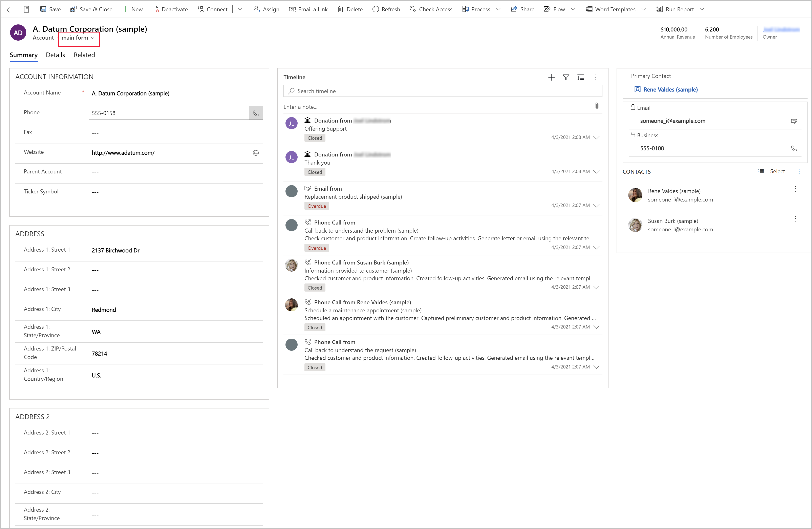Viewport: 812px width, 529px height.
Task: Switch to the Details tab
Action: pos(56,55)
